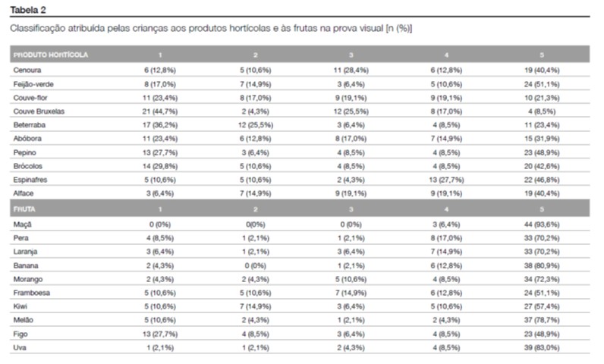This screenshot has height=364, width=604.
Task: Click the 'Maçã' row label
Action: (x=23, y=224)
